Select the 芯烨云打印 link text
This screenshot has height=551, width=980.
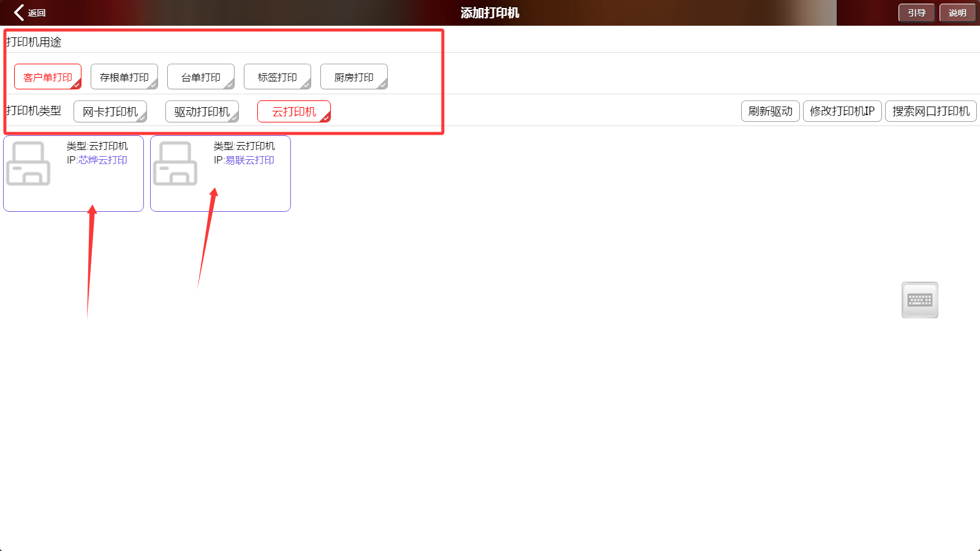(x=103, y=160)
